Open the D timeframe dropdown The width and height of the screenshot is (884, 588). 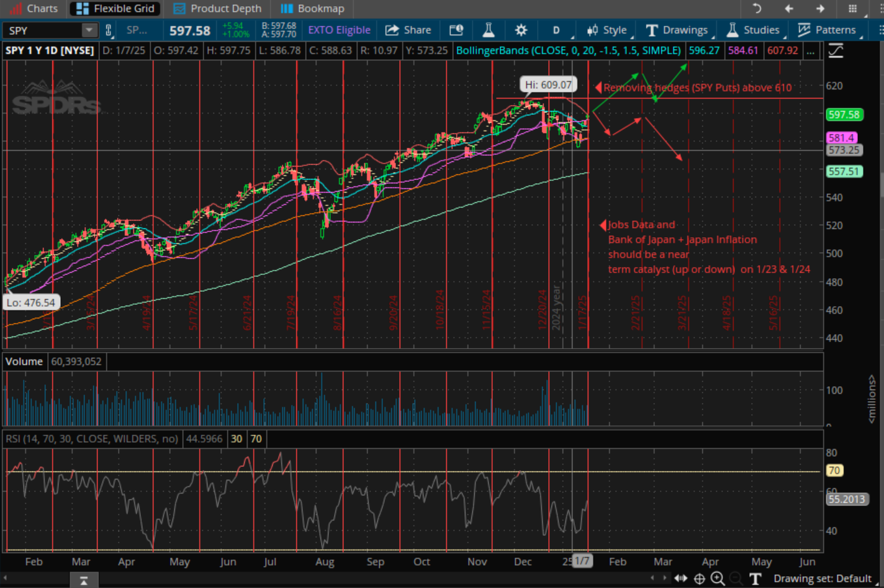point(556,29)
